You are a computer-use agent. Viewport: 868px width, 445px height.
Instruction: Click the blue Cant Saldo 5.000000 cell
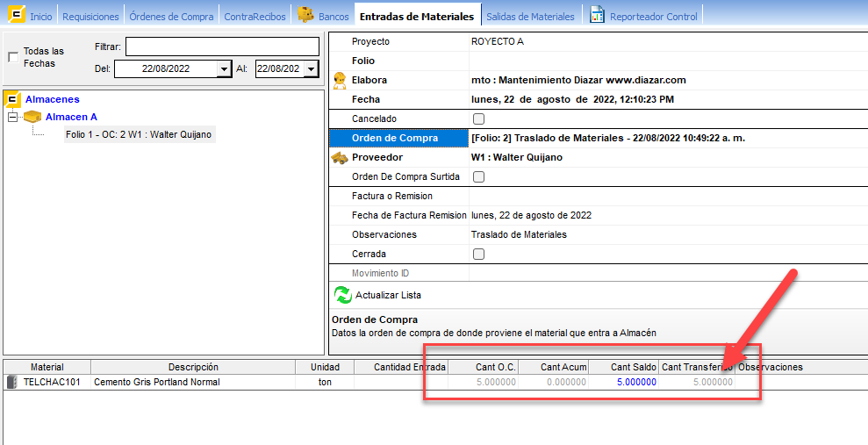tap(624, 383)
